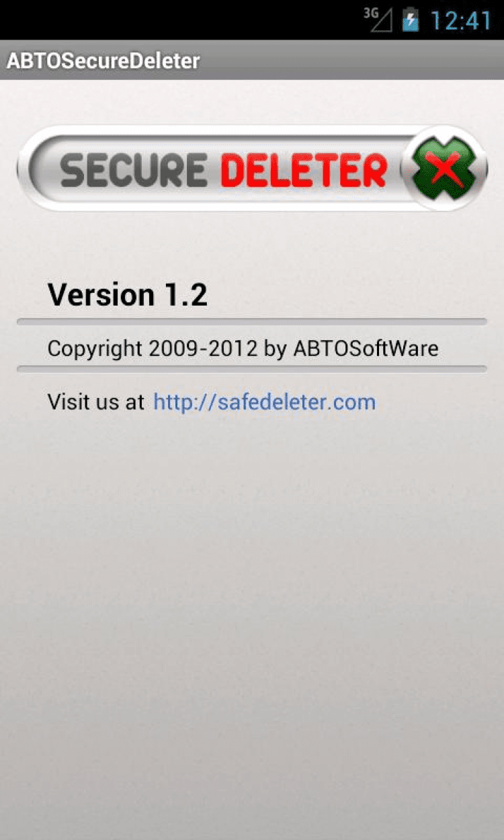Tap the grey SECURE word in banner
This screenshot has width=504, height=840.
point(133,170)
